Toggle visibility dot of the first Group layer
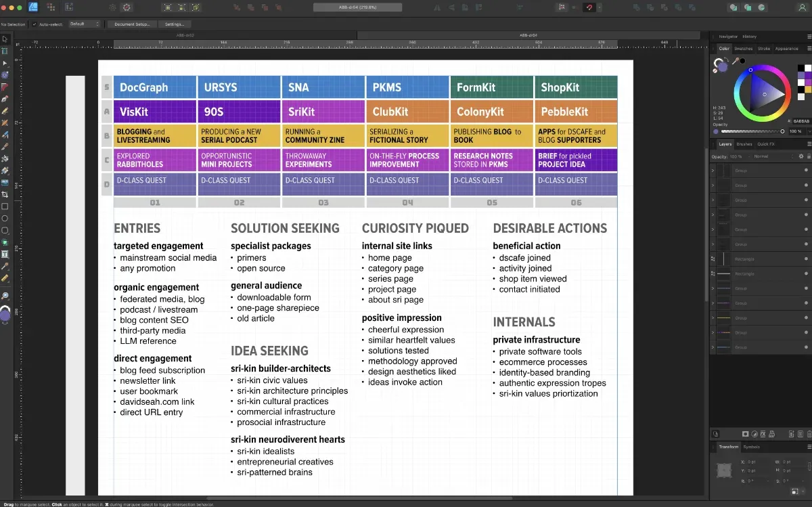This screenshot has width=812, height=507. pos(806,171)
